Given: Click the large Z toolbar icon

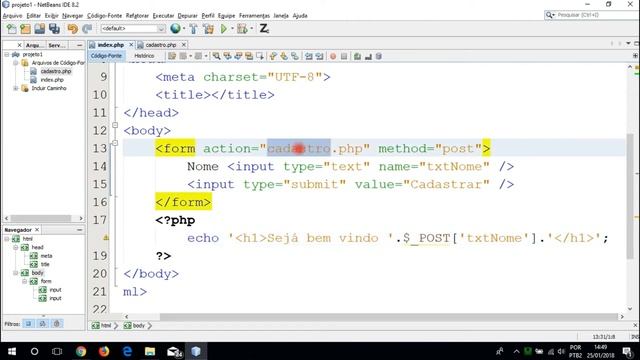Looking at the screenshot, I should pyautogui.click(x=264, y=29).
